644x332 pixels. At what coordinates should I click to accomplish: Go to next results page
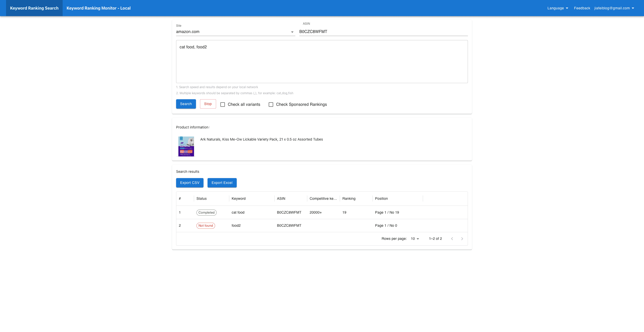point(462,239)
